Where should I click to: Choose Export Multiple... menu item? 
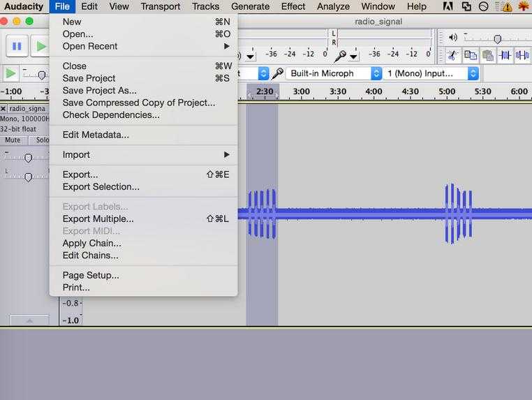(144, 218)
